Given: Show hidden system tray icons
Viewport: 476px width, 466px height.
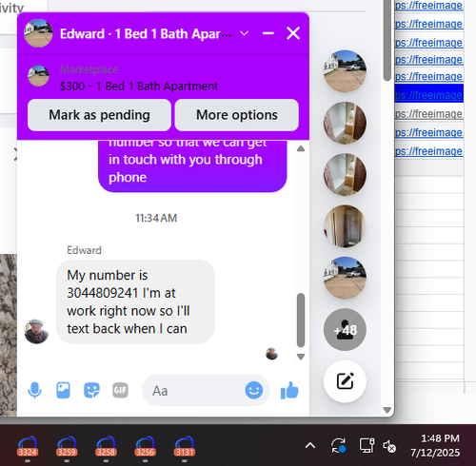Looking at the screenshot, I should tap(310, 446).
